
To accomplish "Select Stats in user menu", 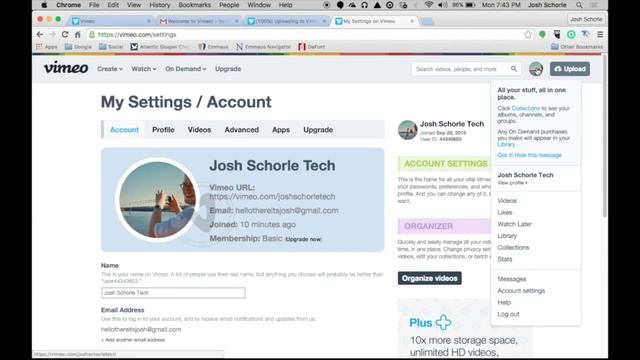I will pos(504,260).
